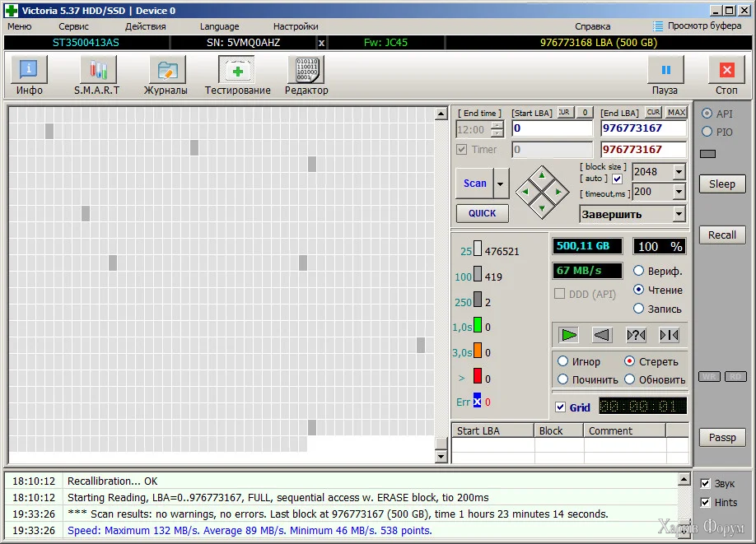Image resolution: width=756 pixels, height=544 pixels.
Task: Select the butterfly scan mode icon
Action: (x=669, y=335)
